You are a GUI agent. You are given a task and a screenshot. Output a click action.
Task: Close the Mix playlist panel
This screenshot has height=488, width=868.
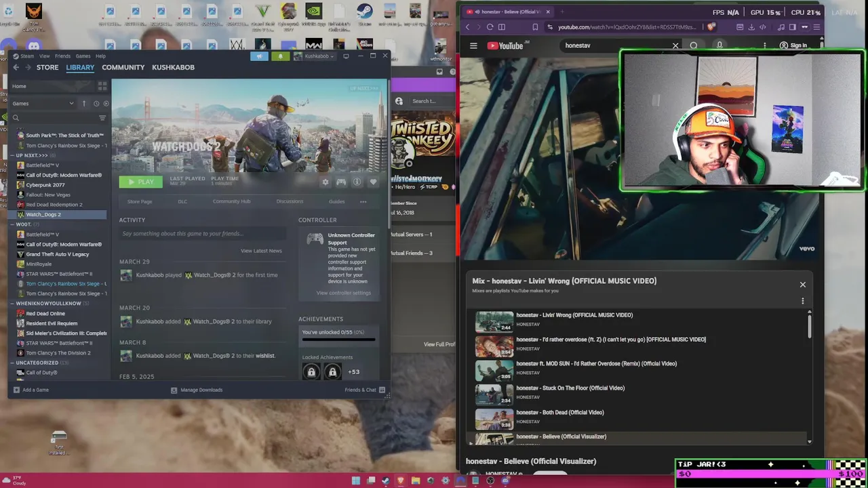tap(803, 285)
